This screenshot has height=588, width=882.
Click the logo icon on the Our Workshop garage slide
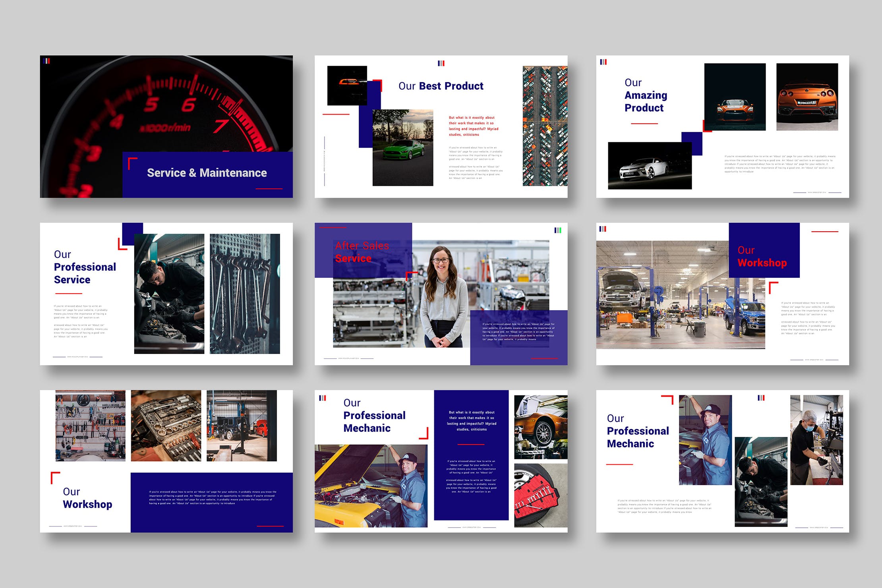pos(603,229)
